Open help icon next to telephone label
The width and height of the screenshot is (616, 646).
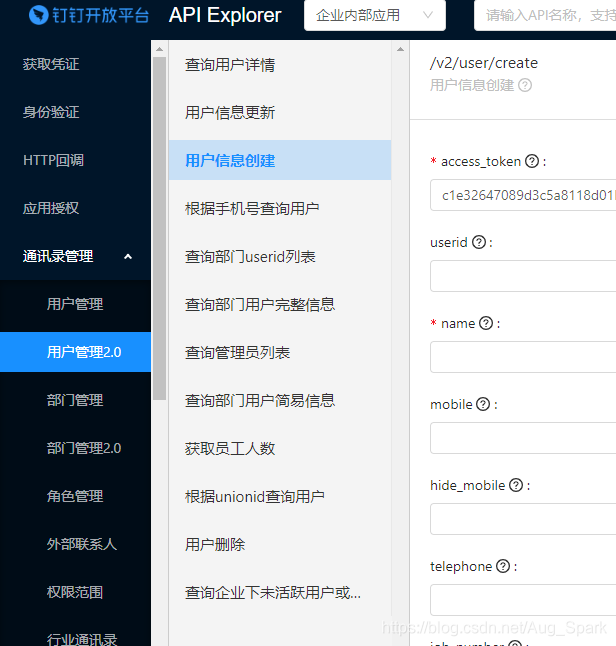point(503,566)
